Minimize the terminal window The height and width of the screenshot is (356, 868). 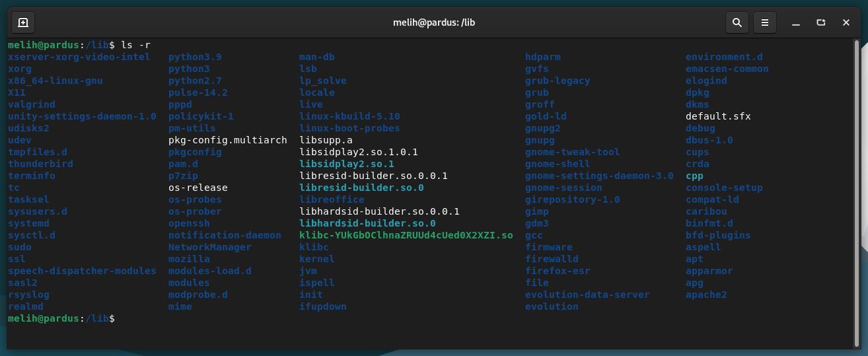point(796,22)
